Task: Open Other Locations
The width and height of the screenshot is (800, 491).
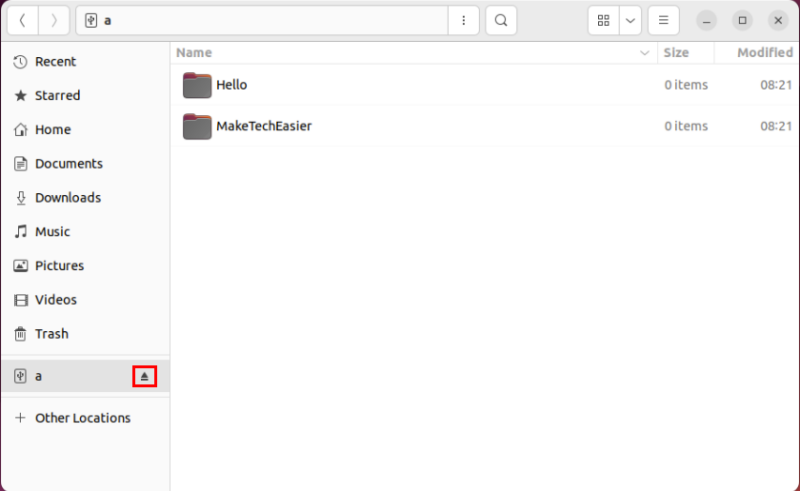Action: (85, 418)
